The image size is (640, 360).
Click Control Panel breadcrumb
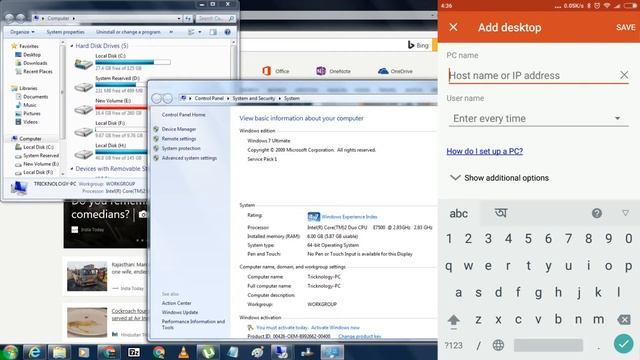(x=209, y=98)
